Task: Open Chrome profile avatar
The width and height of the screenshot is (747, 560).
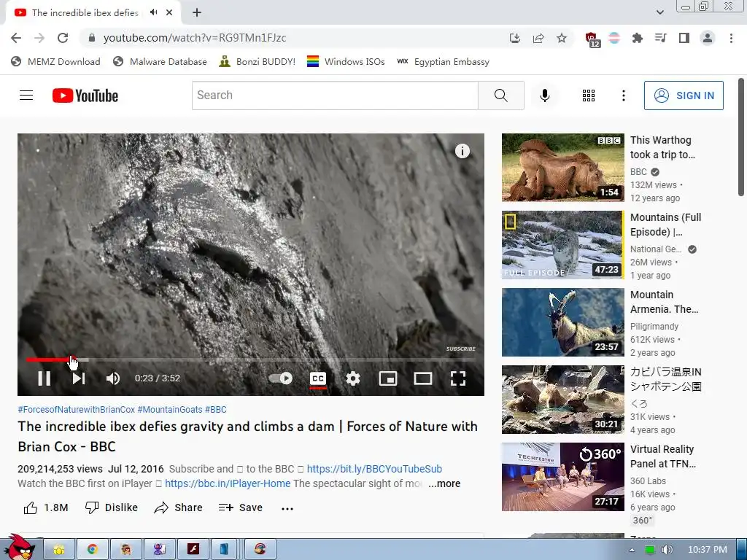Action: [708, 38]
